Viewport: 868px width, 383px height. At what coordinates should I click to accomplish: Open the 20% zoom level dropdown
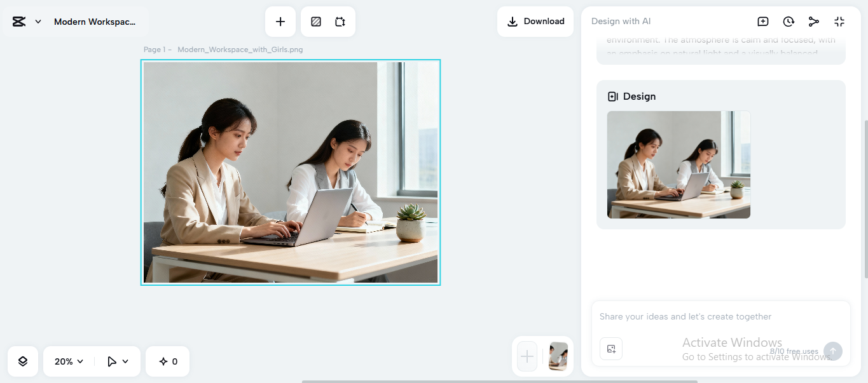(69, 361)
